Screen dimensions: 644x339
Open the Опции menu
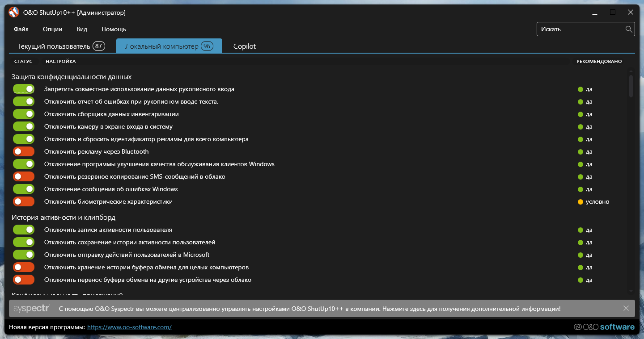point(52,29)
